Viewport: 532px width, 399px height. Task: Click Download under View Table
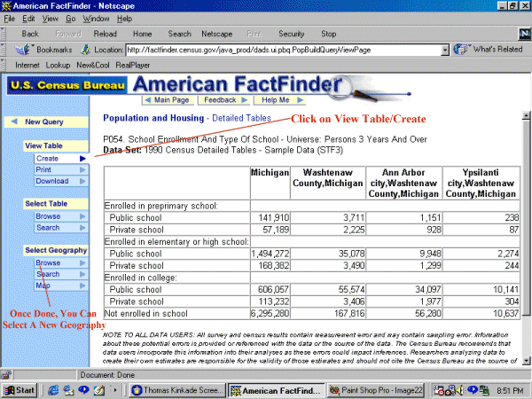pyautogui.click(x=51, y=181)
